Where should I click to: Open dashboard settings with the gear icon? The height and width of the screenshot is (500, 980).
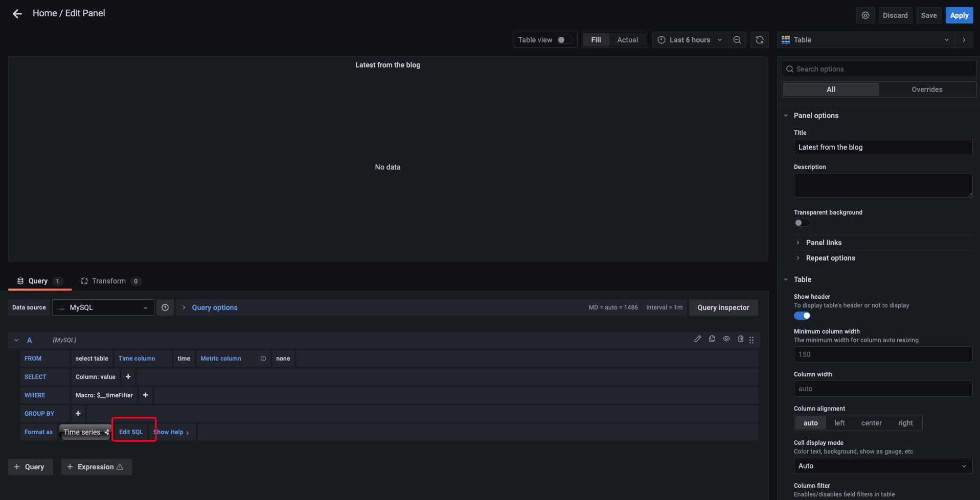(x=865, y=15)
